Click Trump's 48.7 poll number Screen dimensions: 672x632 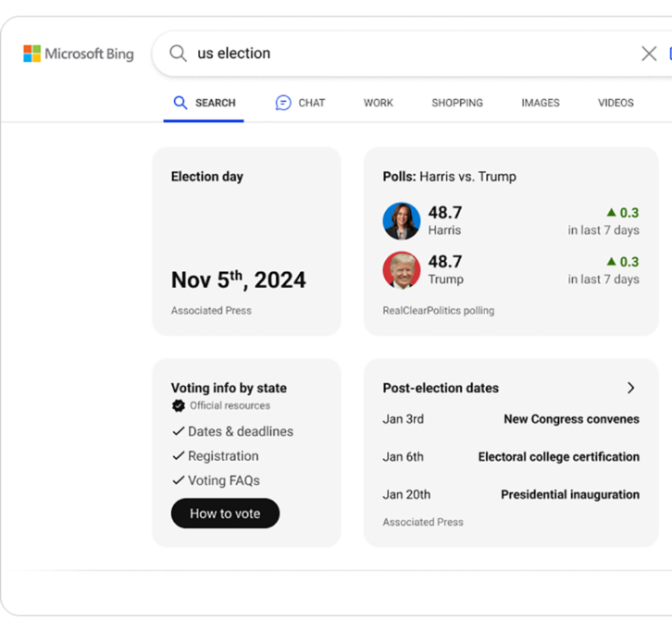point(445,261)
